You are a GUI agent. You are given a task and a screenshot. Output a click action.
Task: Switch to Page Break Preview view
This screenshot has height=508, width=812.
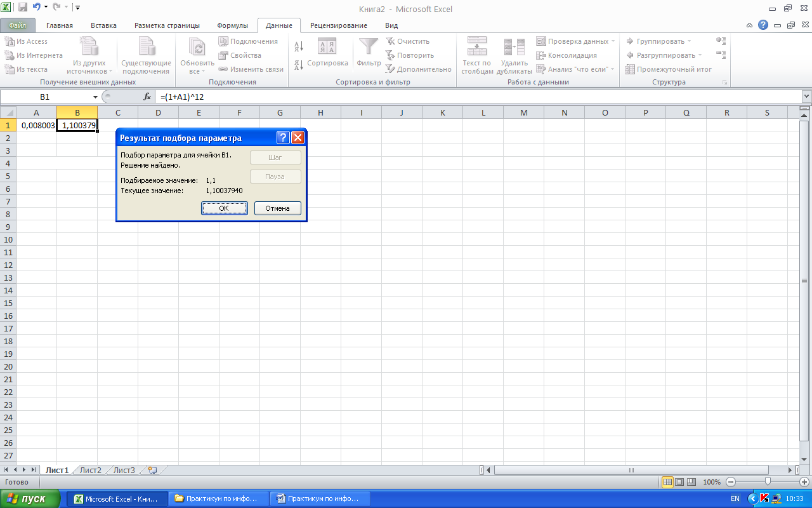point(691,482)
